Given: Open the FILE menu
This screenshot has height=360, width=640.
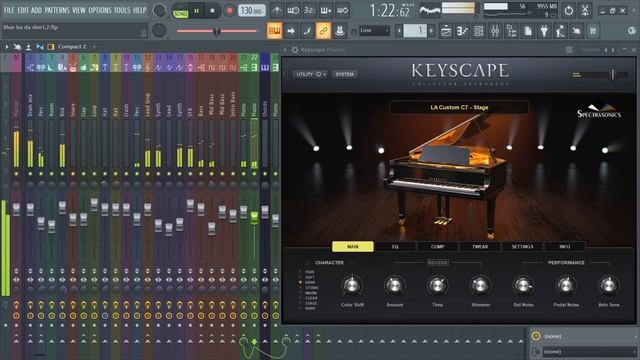Looking at the screenshot, I should [x=9, y=10].
